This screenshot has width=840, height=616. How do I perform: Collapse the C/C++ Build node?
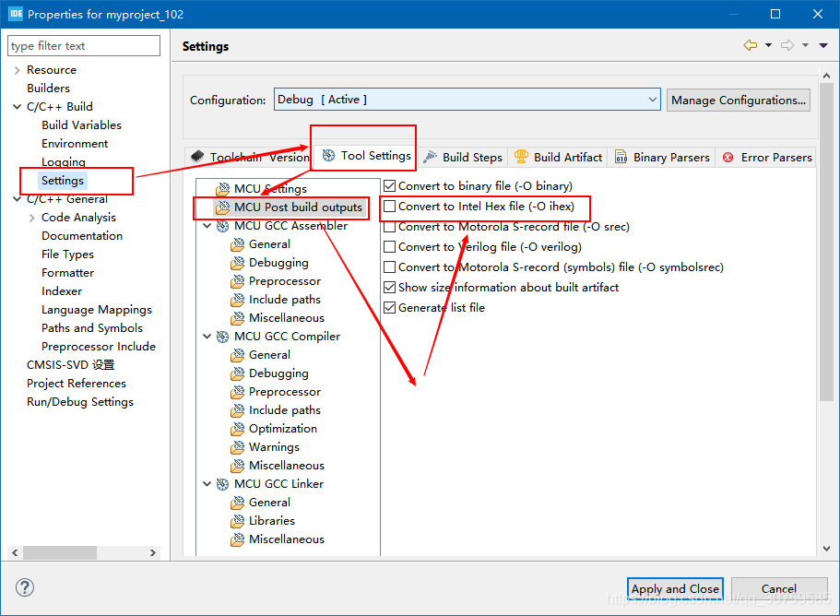pyautogui.click(x=18, y=107)
